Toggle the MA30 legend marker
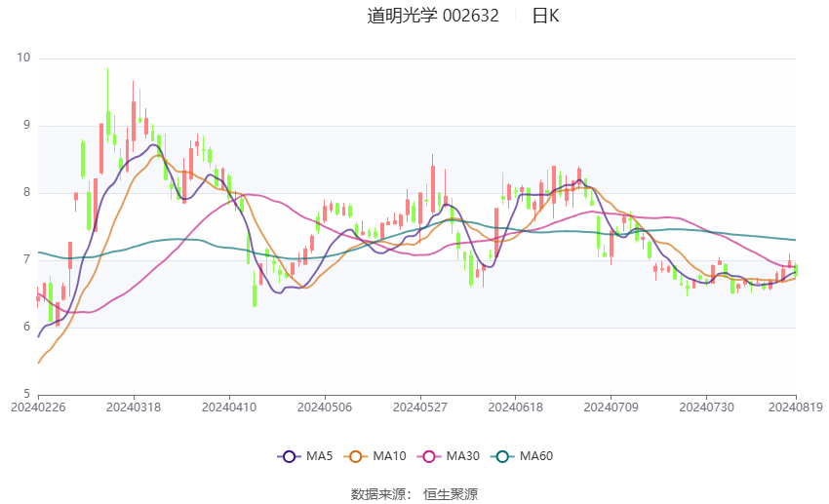 pyautogui.click(x=429, y=456)
